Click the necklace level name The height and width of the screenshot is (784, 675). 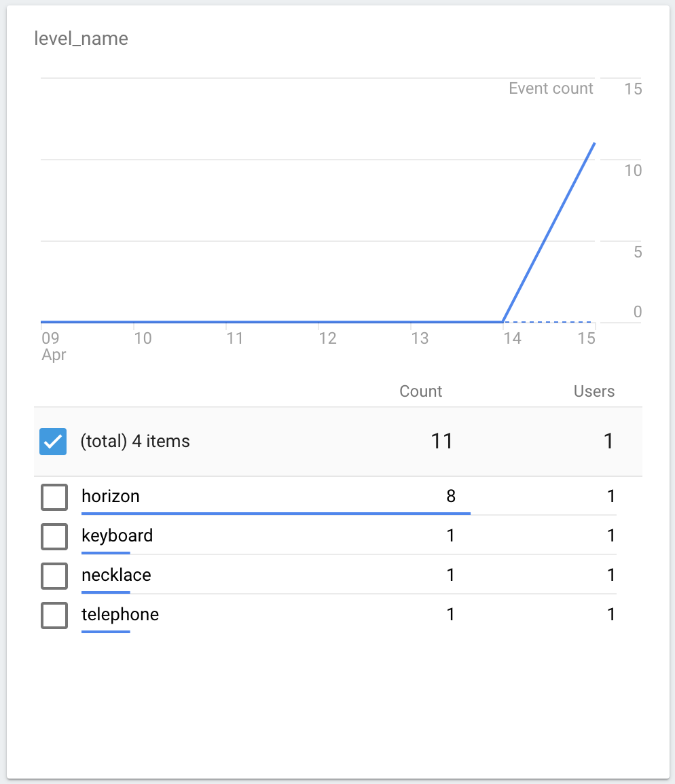click(x=116, y=575)
